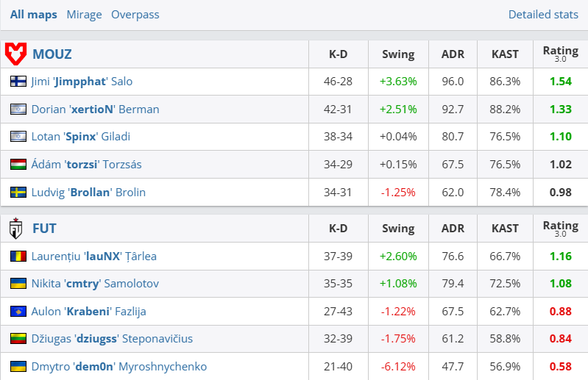Click the Finland flag beside Jimpphat

pos(18,82)
